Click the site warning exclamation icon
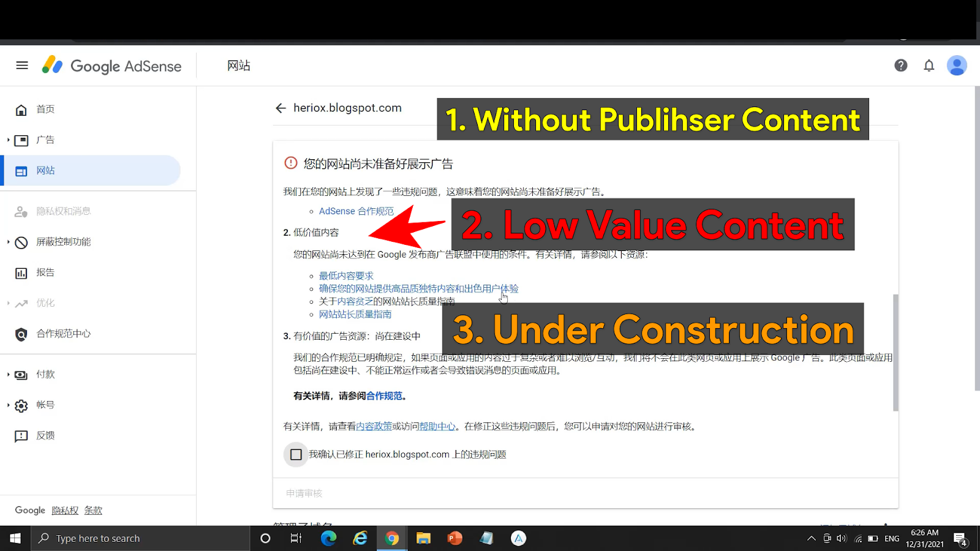Image resolution: width=980 pixels, height=551 pixels. (291, 163)
